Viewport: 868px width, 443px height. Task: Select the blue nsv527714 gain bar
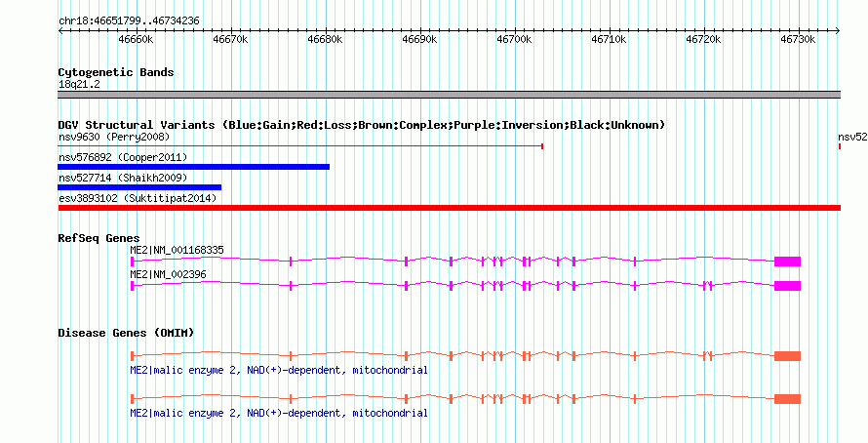(x=139, y=187)
